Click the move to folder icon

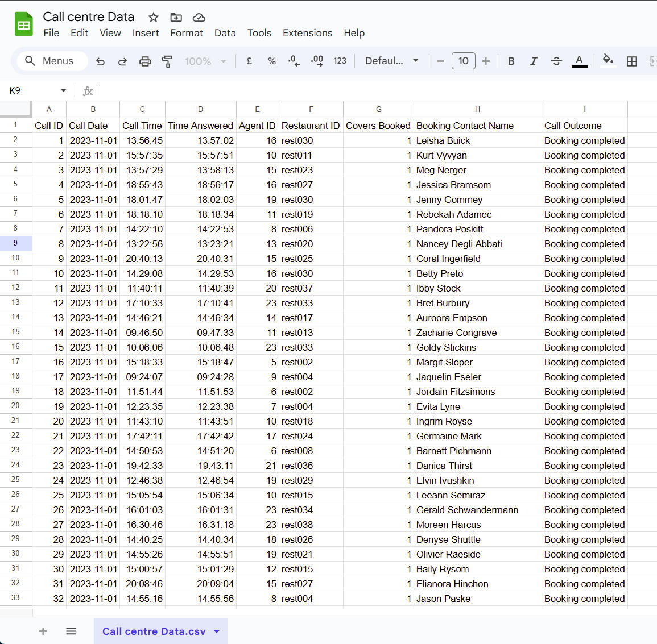176,17
